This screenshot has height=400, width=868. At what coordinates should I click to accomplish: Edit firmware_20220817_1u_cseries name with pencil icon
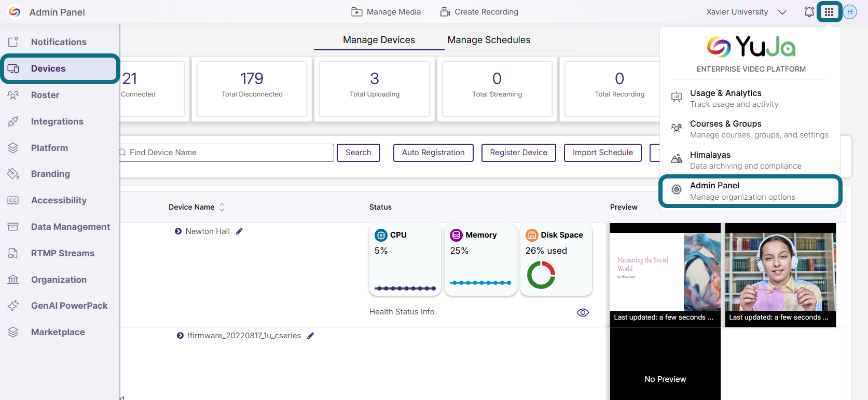pyautogui.click(x=311, y=336)
